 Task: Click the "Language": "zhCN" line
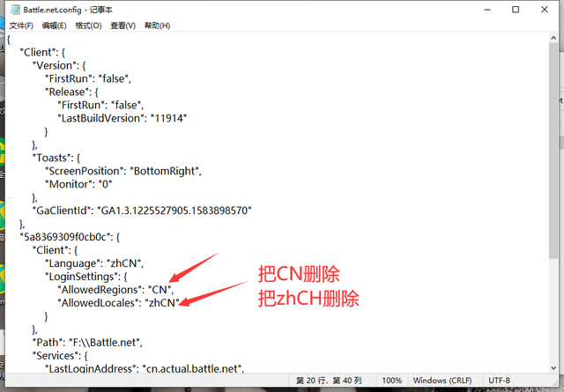[94, 263]
